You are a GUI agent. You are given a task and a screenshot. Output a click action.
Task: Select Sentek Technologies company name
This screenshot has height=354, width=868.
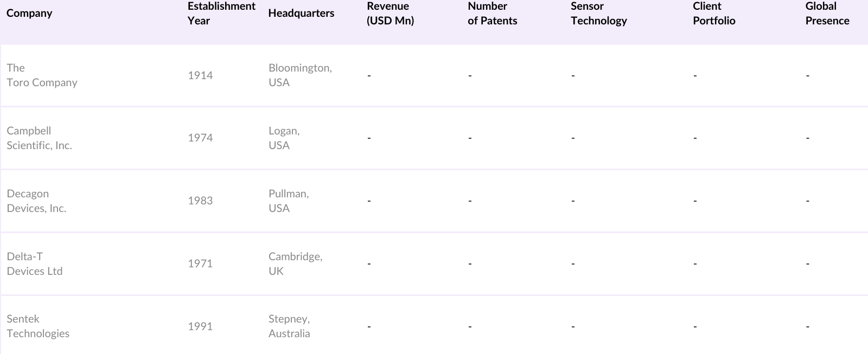pyautogui.click(x=38, y=326)
